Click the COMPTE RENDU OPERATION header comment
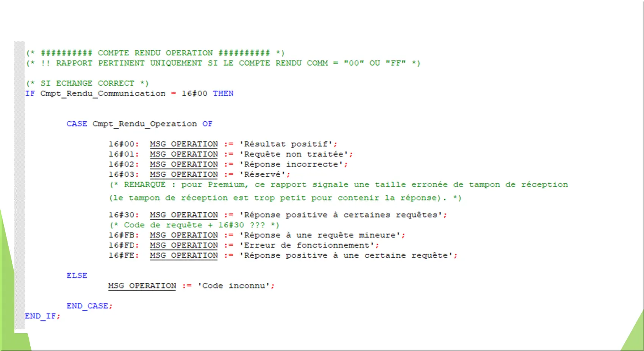This screenshot has width=644, height=351. point(155,53)
